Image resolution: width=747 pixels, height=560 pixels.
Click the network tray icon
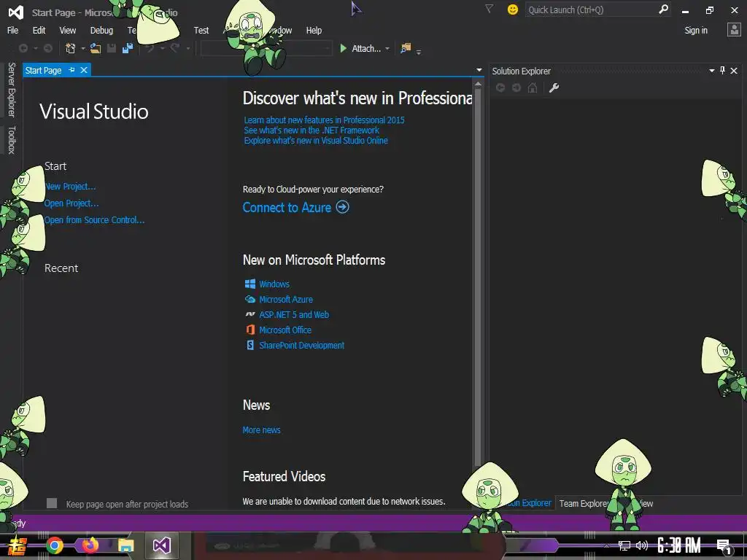(x=624, y=545)
